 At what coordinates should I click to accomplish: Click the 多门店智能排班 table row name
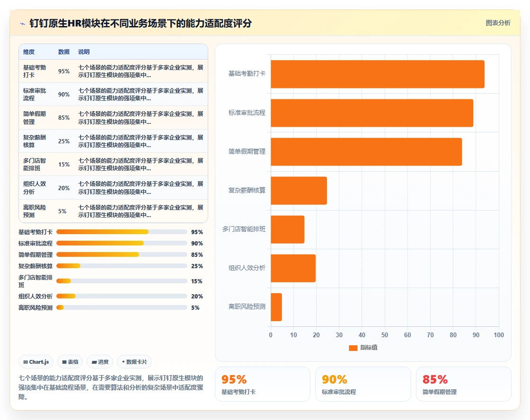[35, 165]
